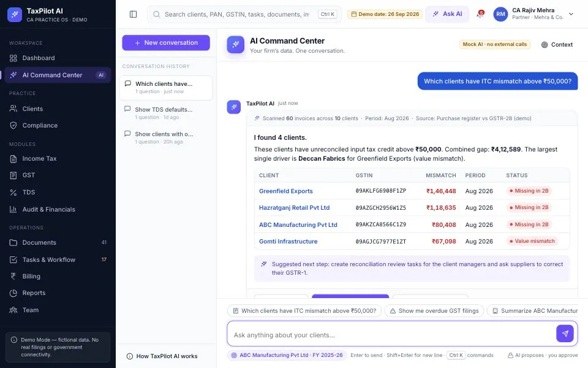Click GSTIN 09AZGCH2956W1Z5
Image resolution: width=588 pixels, height=368 pixels.
380,208
